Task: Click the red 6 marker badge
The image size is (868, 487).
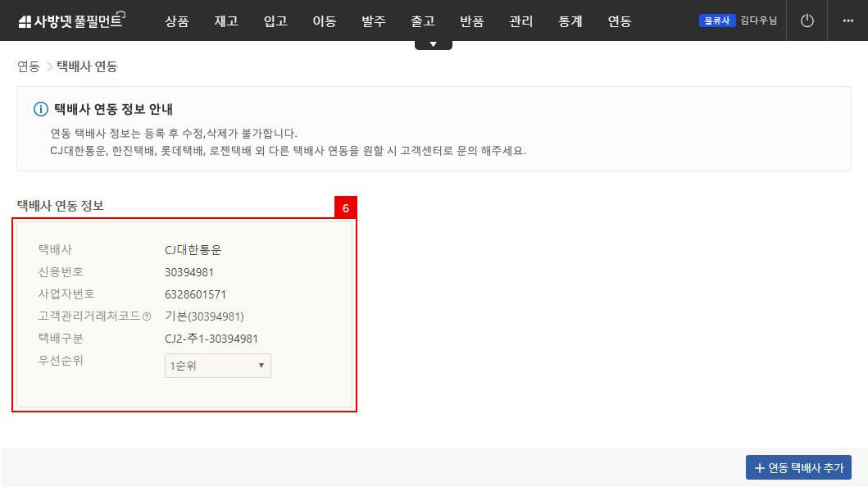Action: point(347,207)
